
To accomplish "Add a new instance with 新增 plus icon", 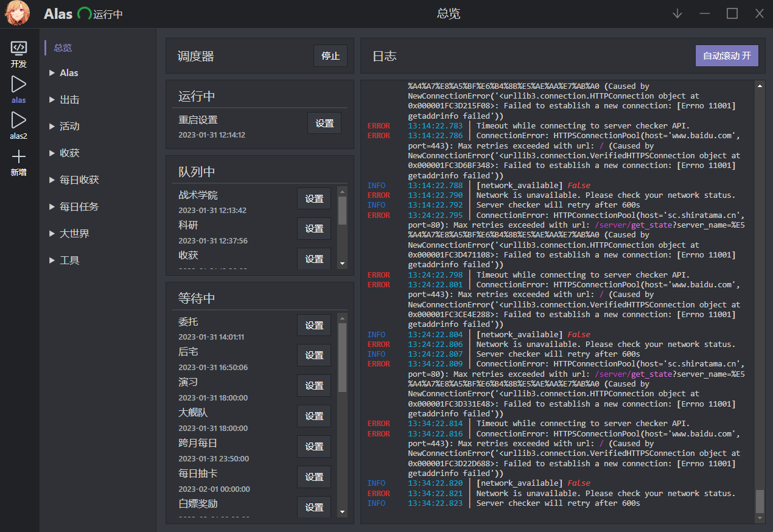I will [x=19, y=156].
